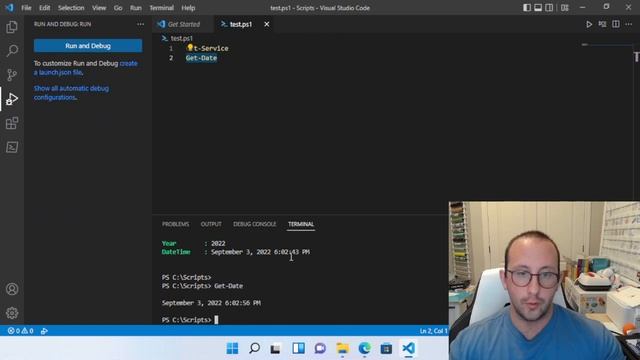Viewport: 640px width, 360px height.
Task: Close the test.ps1 tab
Action: (267, 24)
